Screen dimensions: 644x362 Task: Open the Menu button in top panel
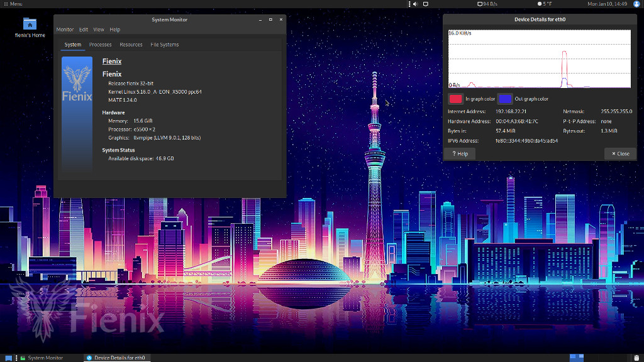pyautogui.click(x=13, y=4)
